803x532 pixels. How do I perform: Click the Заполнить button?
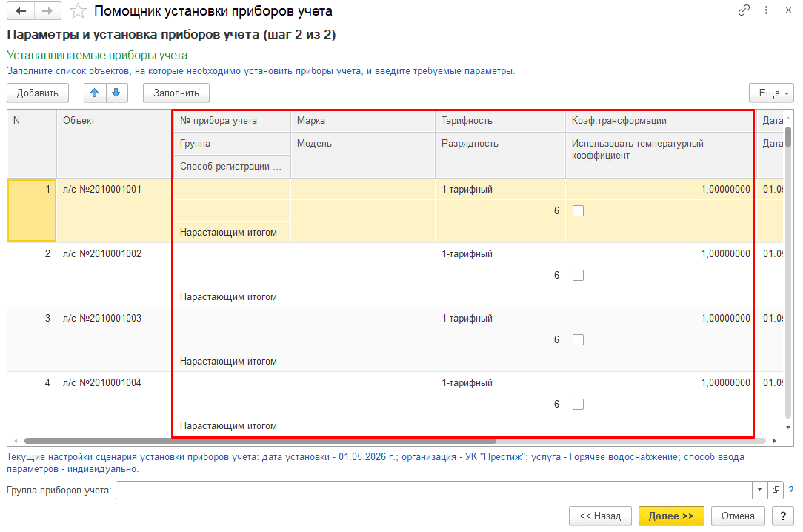pyautogui.click(x=176, y=93)
